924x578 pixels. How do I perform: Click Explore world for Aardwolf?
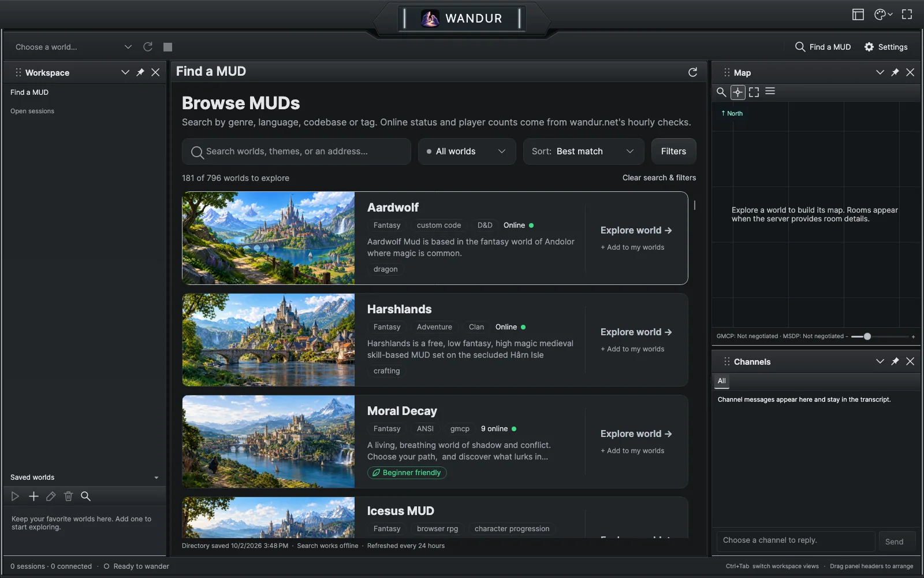636,230
